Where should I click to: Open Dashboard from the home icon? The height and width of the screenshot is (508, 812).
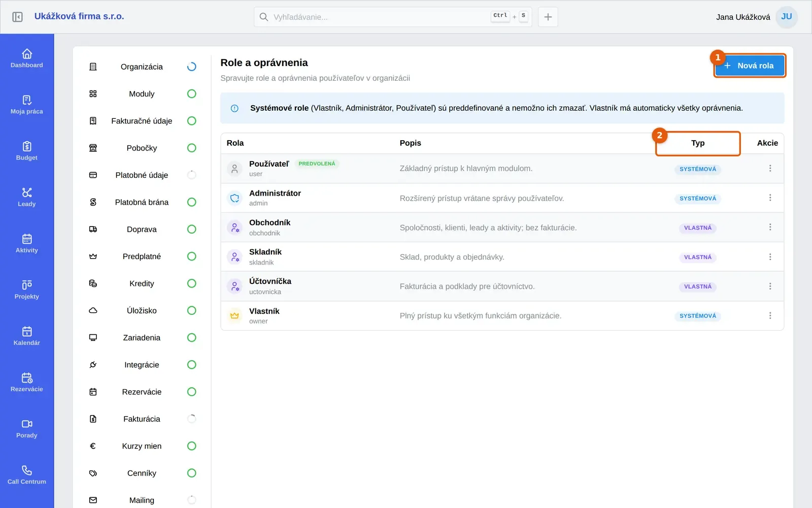tap(27, 58)
